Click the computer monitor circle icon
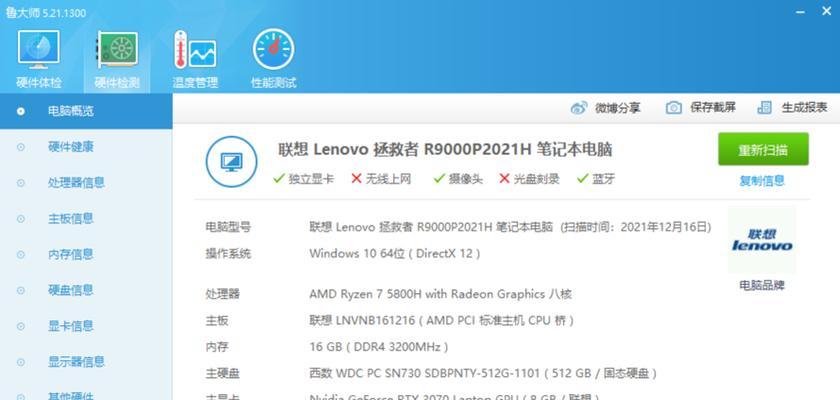840x400 pixels. click(x=231, y=161)
